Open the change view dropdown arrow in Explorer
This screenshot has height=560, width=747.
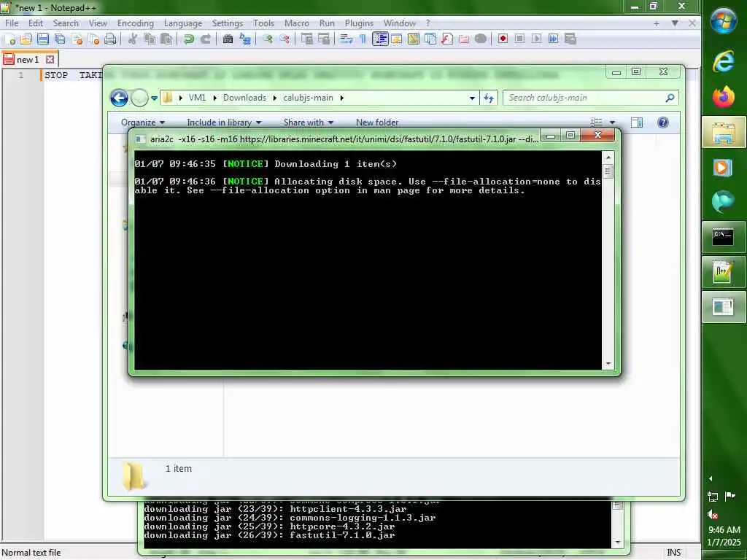613,122
